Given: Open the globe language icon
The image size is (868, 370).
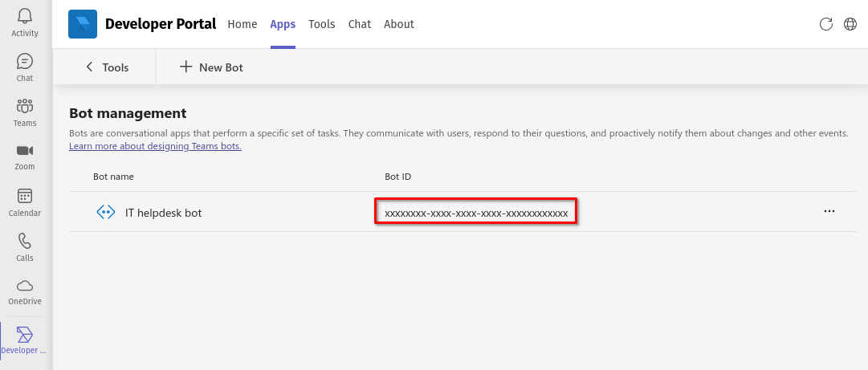Looking at the screenshot, I should pyautogui.click(x=850, y=24).
